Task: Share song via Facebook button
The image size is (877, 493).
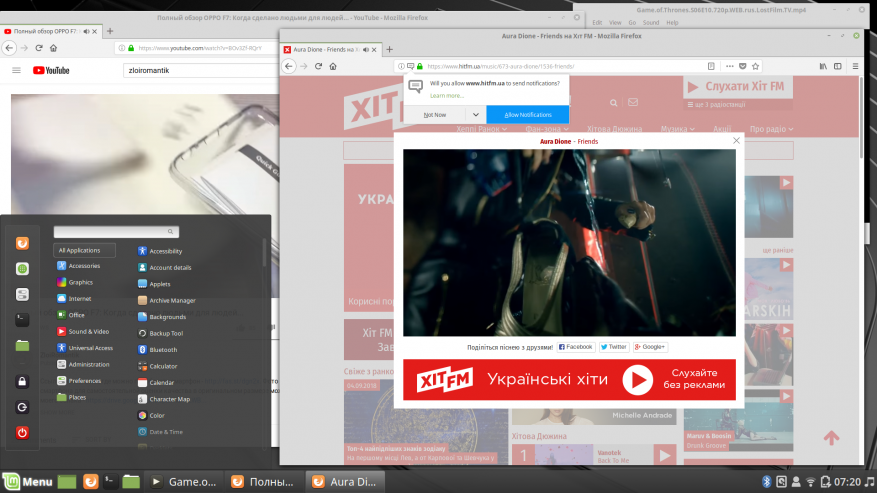Action: click(x=576, y=347)
